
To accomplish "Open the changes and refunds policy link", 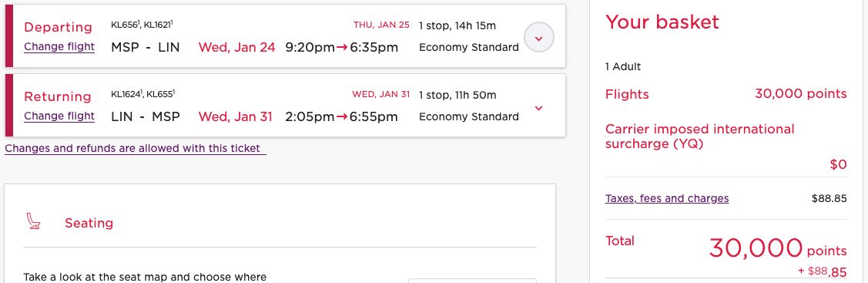I will pos(135,148).
